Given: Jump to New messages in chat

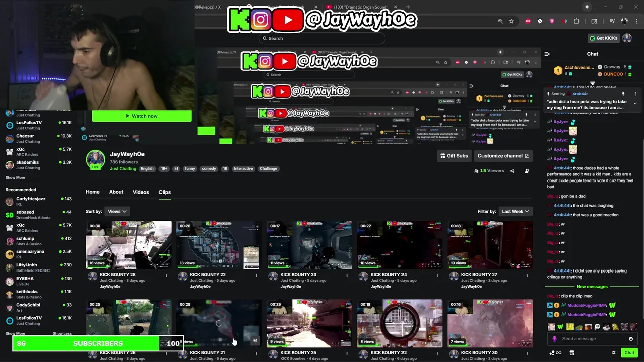Looking at the screenshot, I should tap(592, 287).
